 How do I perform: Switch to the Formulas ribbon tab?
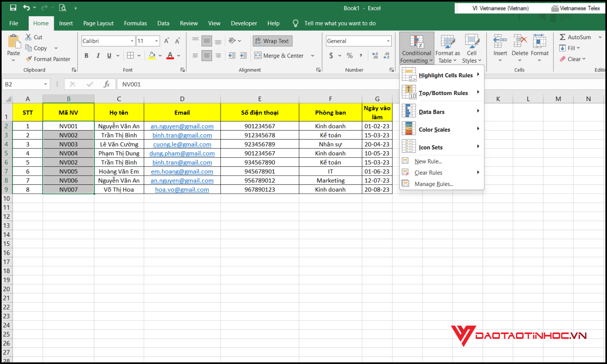click(x=136, y=23)
